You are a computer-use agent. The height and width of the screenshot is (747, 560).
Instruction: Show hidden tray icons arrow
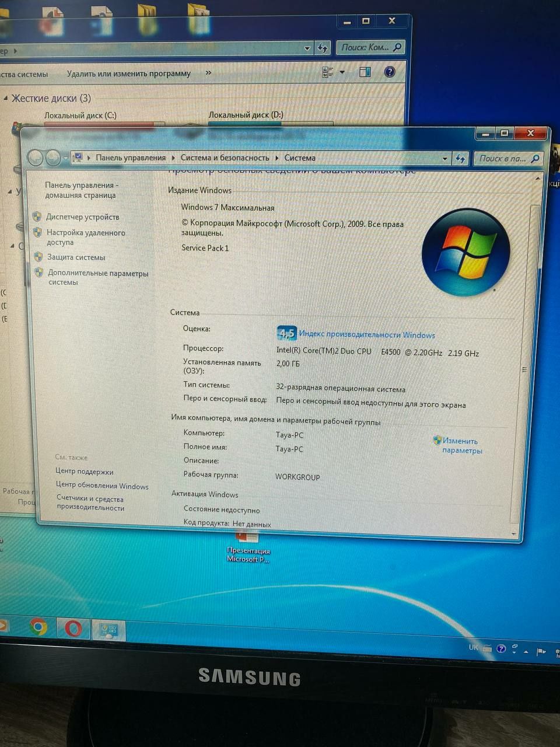click(x=527, y=651)
